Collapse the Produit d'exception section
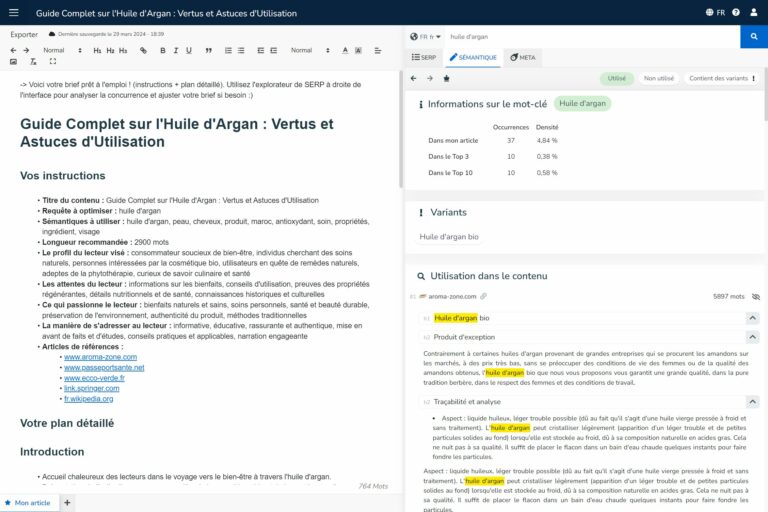768x512 pixels. coord(752,337)
